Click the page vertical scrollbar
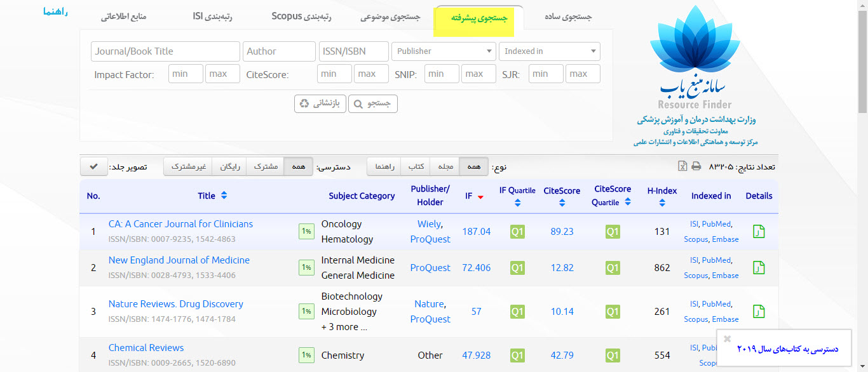This screenshot has width=868, height=372. tap(862, 190)
